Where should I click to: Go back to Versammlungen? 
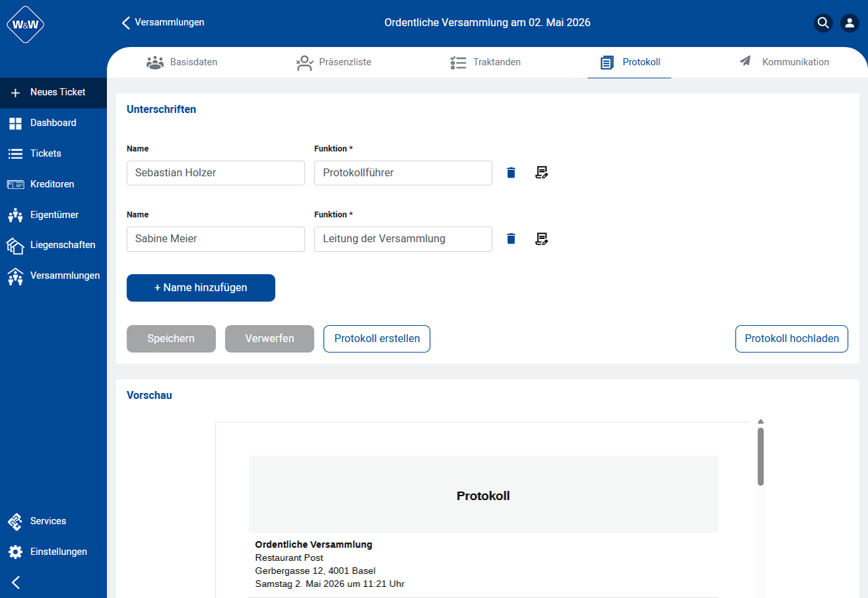163,23
